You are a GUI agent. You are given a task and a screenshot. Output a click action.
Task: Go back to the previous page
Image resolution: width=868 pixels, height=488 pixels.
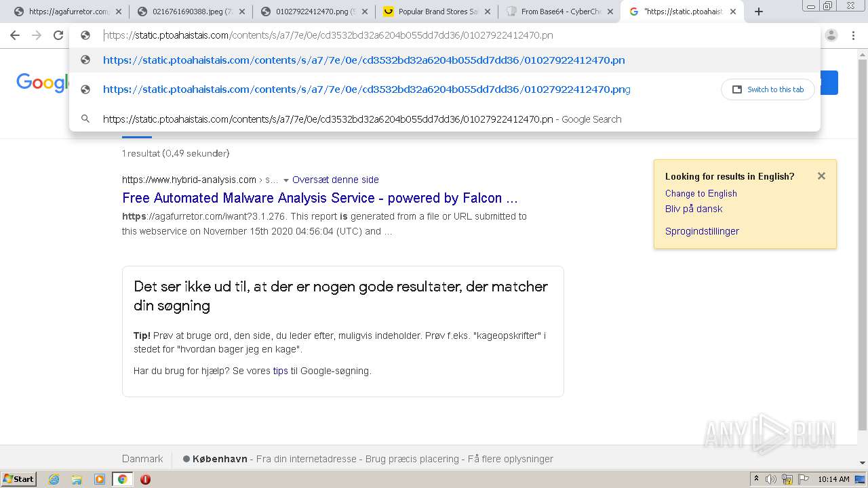[x=15, y=35]
